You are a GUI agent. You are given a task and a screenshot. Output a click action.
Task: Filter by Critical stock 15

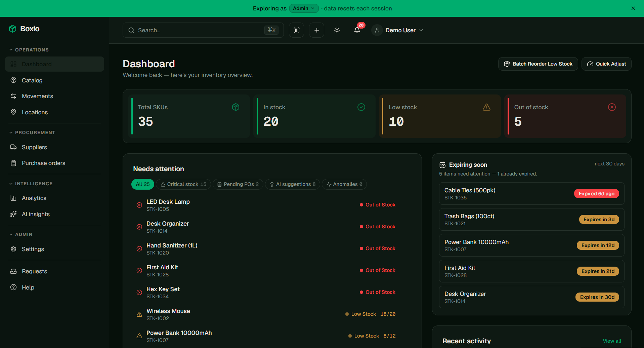click(x=183, y=184)
